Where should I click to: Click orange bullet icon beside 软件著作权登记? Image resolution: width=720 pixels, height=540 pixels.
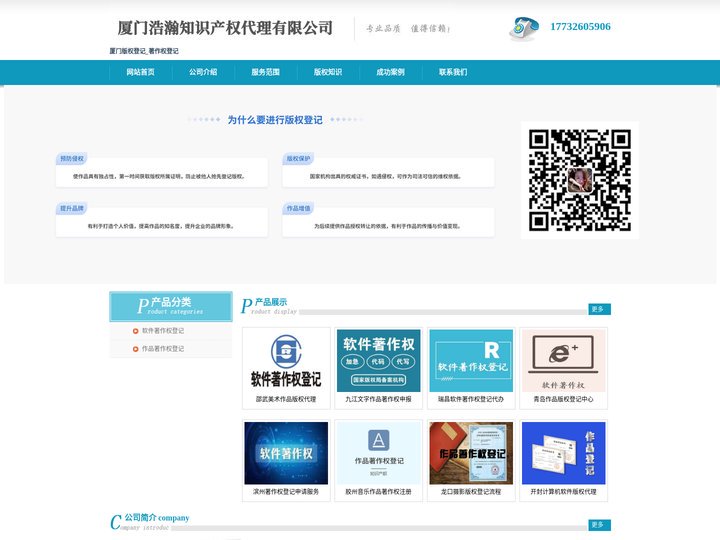coord(135,331)
